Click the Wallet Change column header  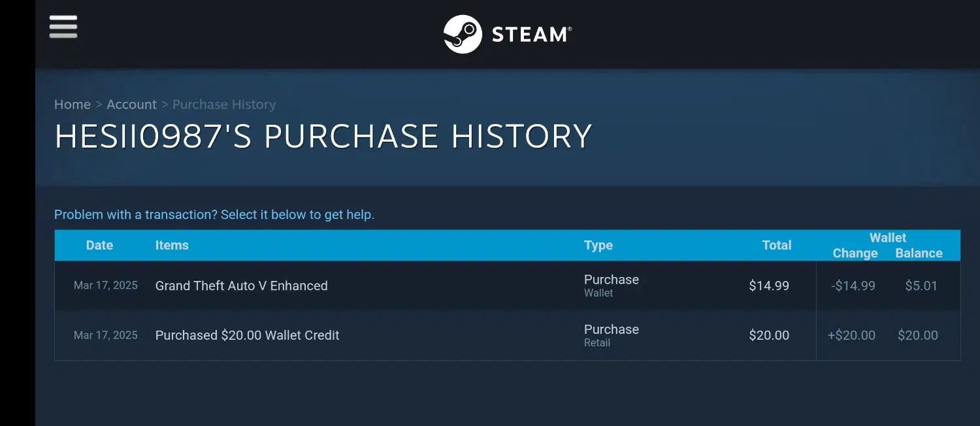click(855, 254)
